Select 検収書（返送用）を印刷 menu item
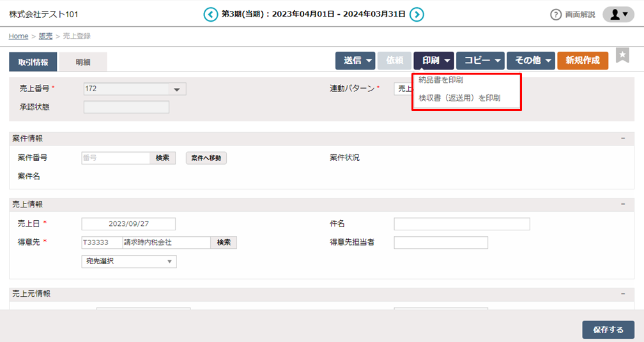The height and width of the screenshot is (342, 644). (x=459, y=98)
